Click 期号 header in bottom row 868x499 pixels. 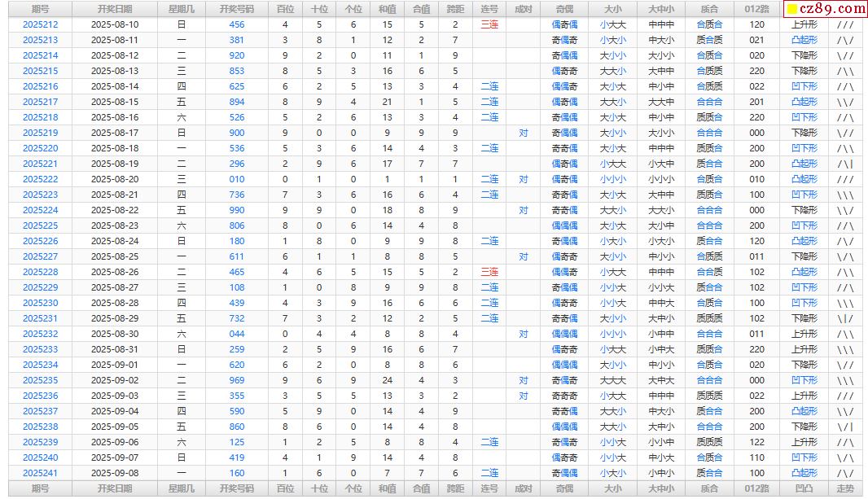[x=41, y=489]
